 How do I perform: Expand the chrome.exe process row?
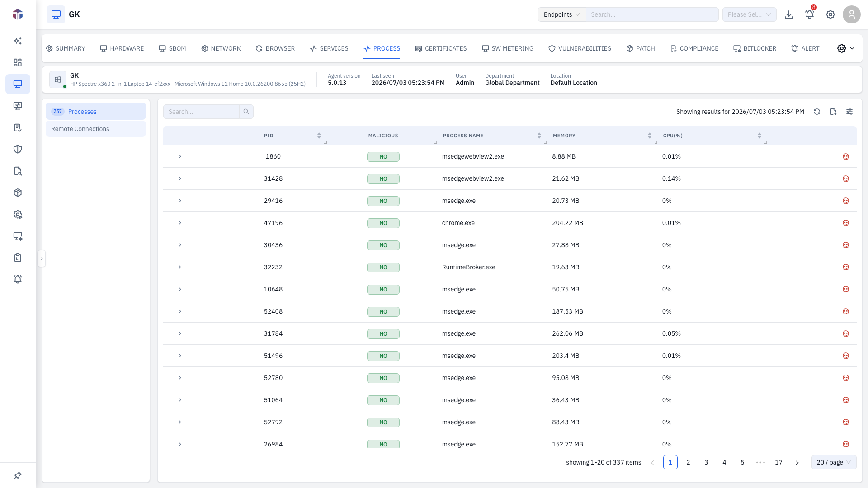179,223
